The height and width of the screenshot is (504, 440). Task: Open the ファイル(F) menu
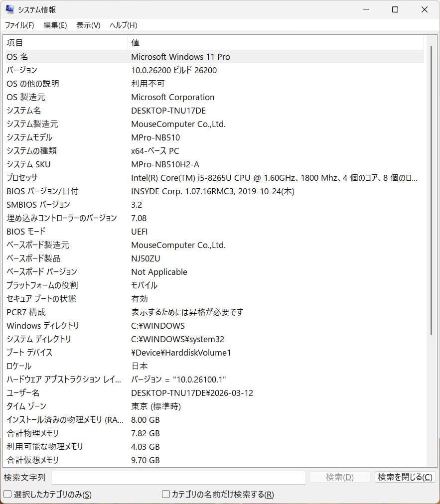[x=19, y=25]
